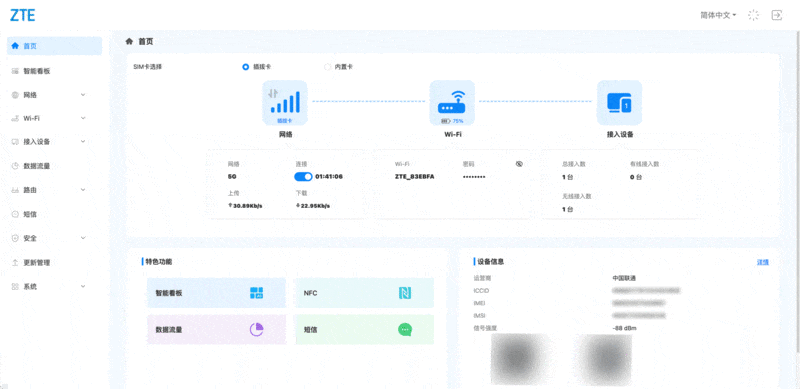This screenshot has height=389, width=800.
Task: Click the 安全 shield icon
Action: click(x=15, y=238)
